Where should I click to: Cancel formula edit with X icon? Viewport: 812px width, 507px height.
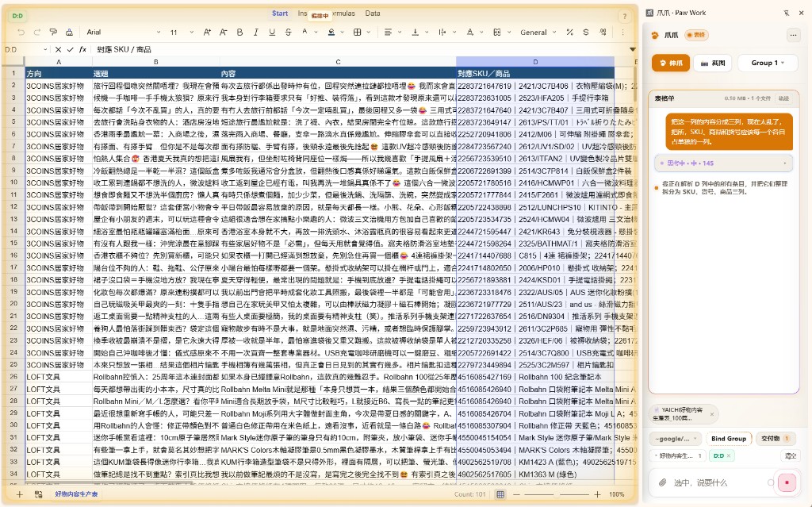(x=58, y=49)
